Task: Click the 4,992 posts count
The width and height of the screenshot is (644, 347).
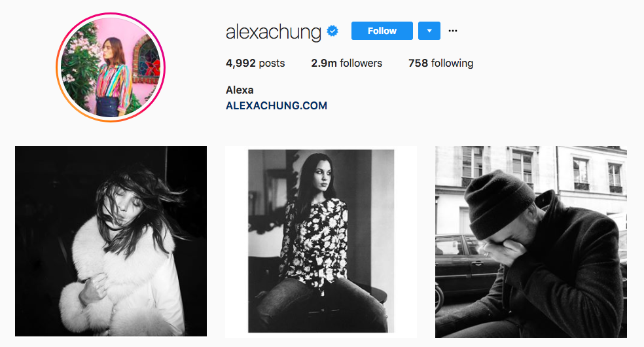Action: click(255, 64)
